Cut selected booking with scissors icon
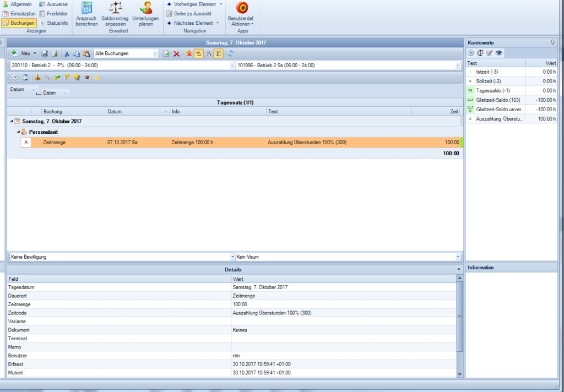The width and height of the screenshot is (564, 392). pyautogui.click(x=67, y=53)
